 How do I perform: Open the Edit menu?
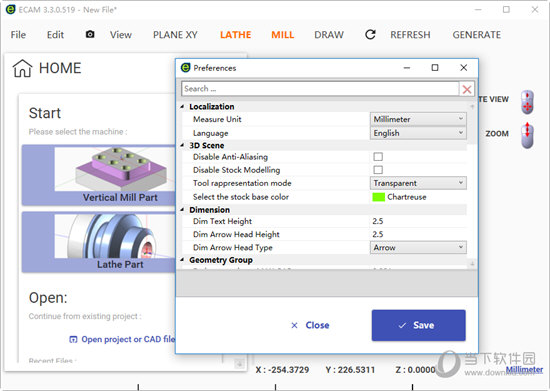tap(55, 35)
